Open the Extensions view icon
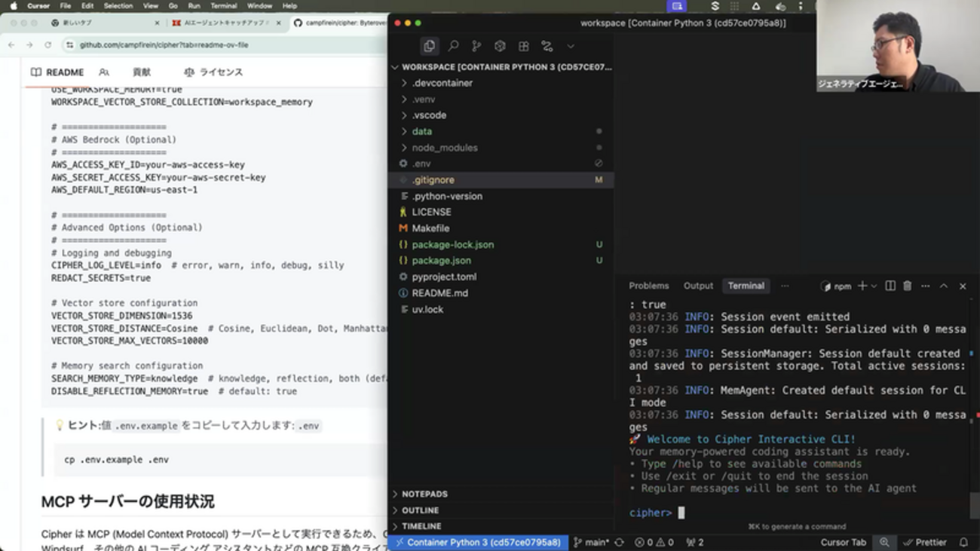The width and height of the screenshot is (980, 551). click(523, 46)
